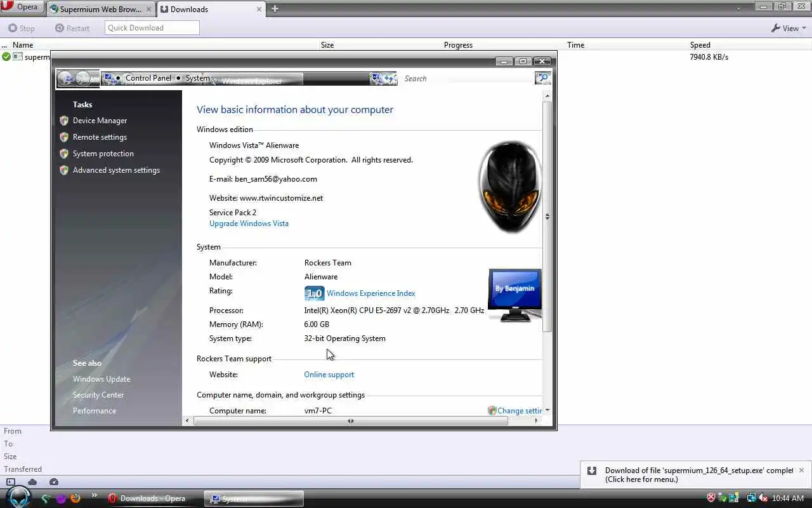This screenshot has height=508, width=812.
Task: Click the search magnifier icon
Action: 542,78
